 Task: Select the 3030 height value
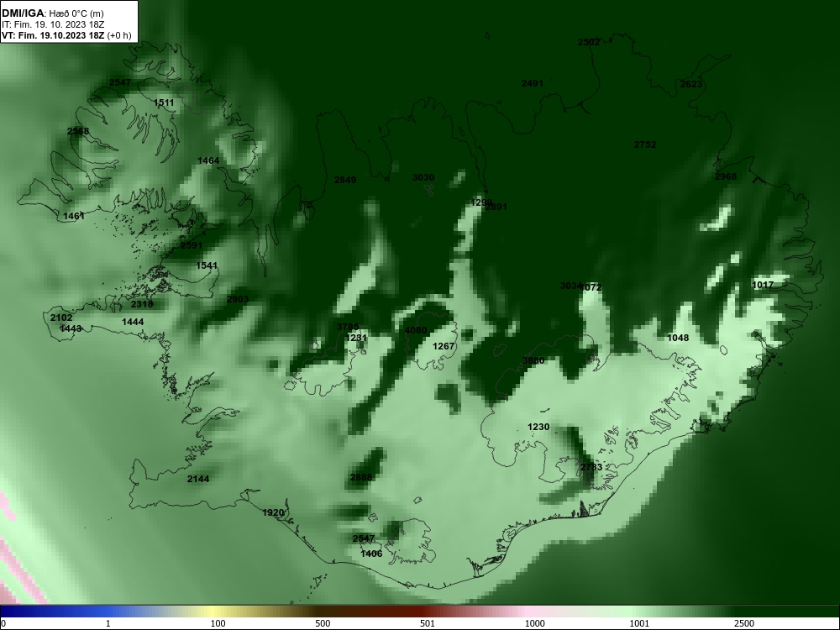tap(423, 177)
